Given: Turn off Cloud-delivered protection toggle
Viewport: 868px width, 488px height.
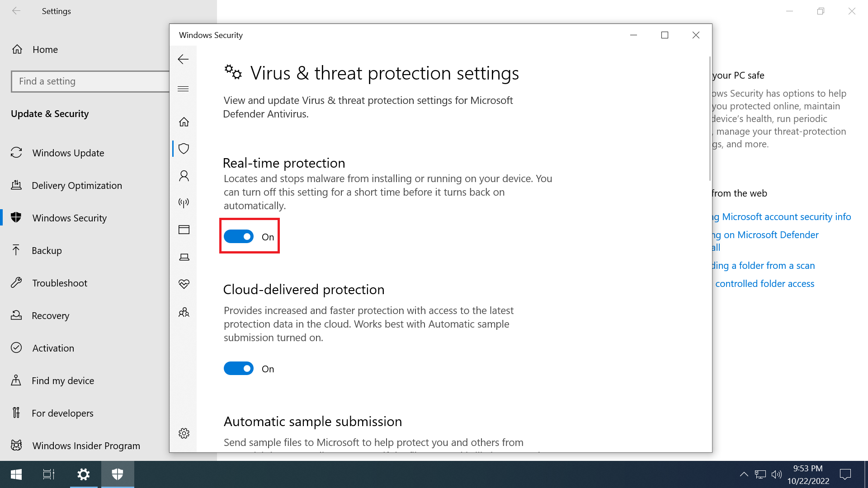Looking at the screenshot, I should click(239, 368).
